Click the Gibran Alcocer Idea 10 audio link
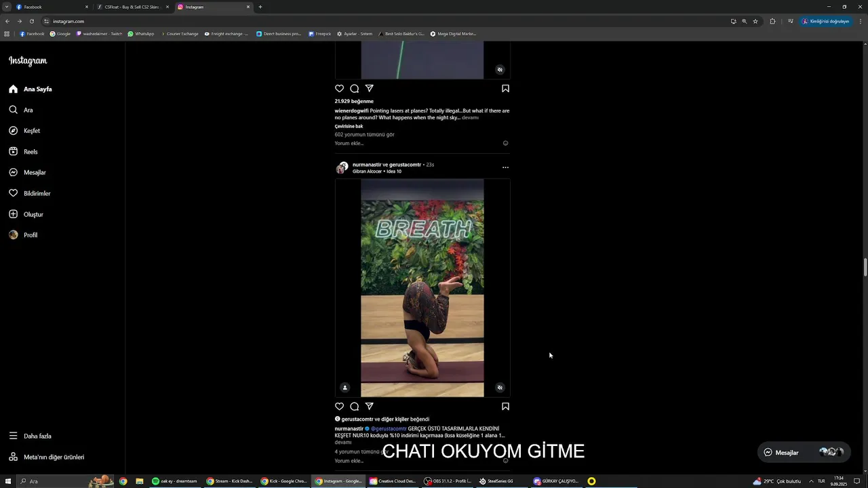 pyautogui.click(x=377, y=171)
